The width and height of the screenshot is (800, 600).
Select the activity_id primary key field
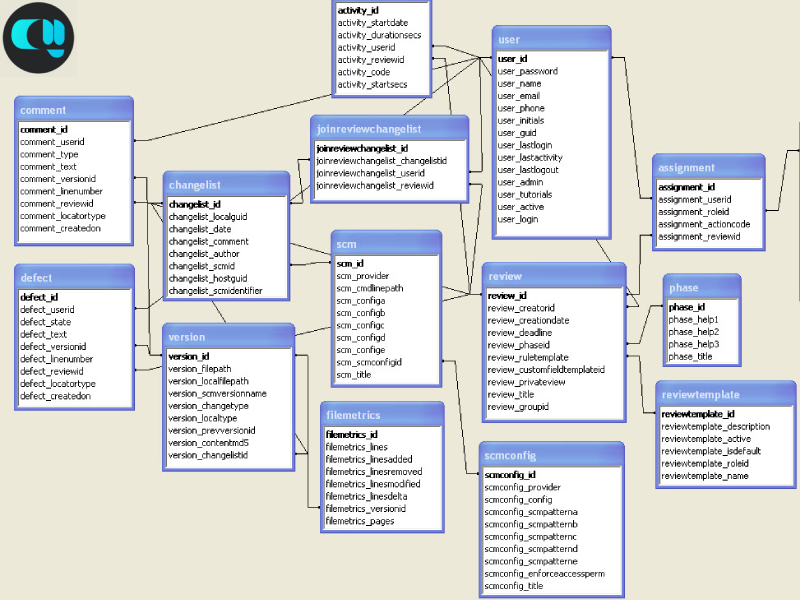(358, 10)
